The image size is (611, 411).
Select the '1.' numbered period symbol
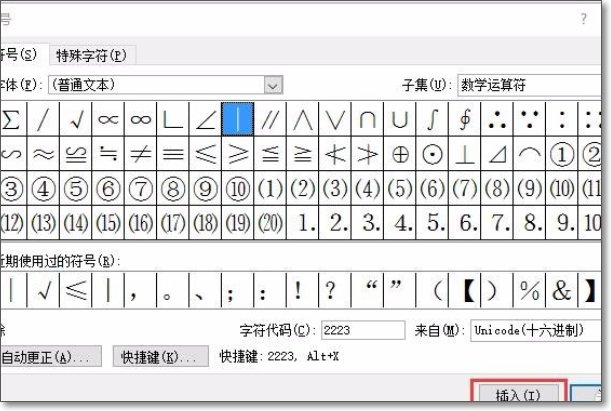click(x=302, y=223)
